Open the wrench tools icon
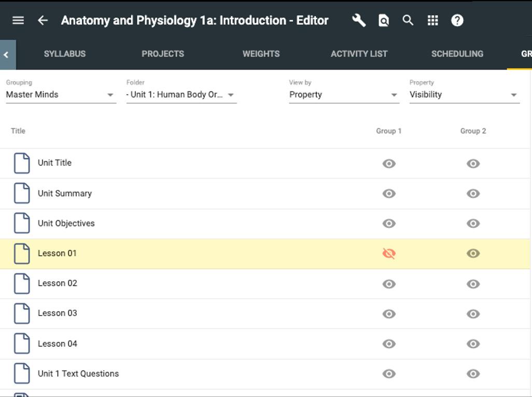Viewport: 532px width, 397px height. tap(358, 20)
